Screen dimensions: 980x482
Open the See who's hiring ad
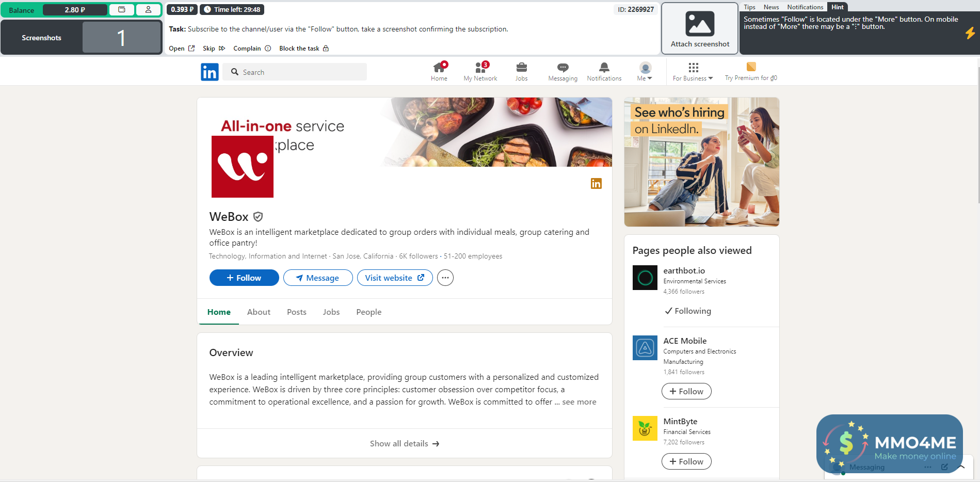[x=702, y=162]
